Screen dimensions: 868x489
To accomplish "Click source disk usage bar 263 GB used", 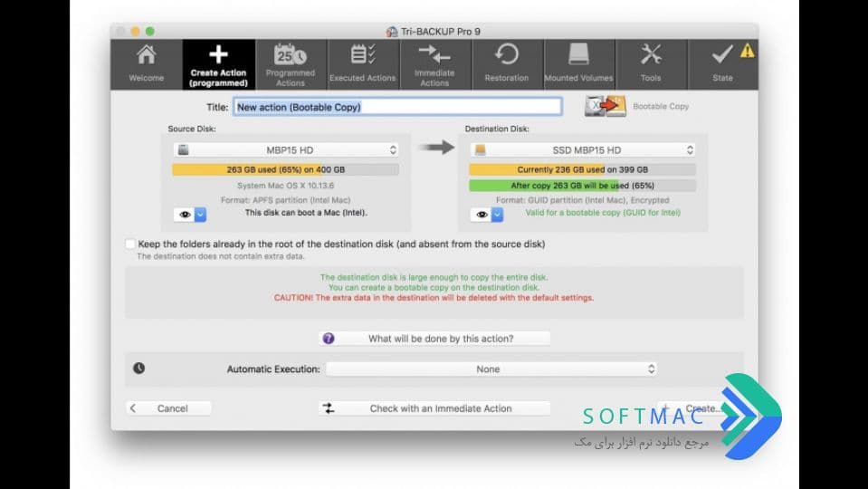I will 286,169.
